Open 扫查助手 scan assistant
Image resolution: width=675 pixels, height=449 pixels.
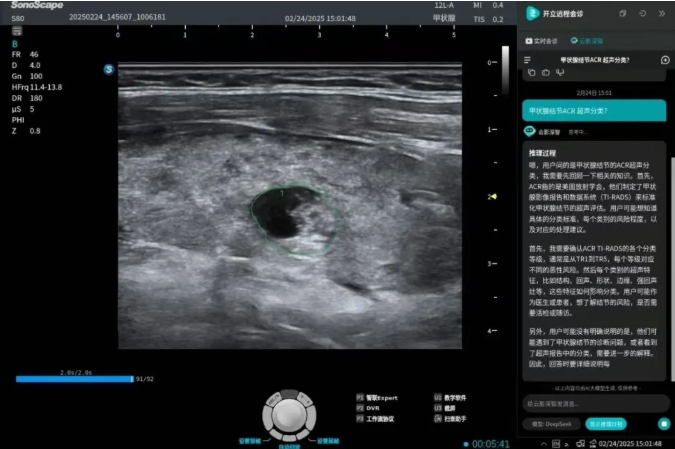(450, 419)
